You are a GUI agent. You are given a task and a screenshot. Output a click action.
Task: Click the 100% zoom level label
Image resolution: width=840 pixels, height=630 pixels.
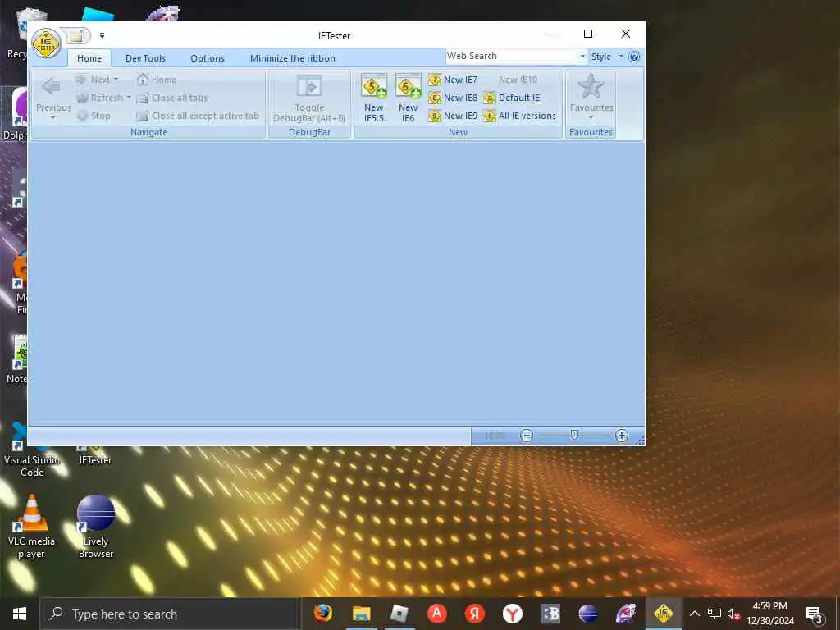[x=494, y=436]
